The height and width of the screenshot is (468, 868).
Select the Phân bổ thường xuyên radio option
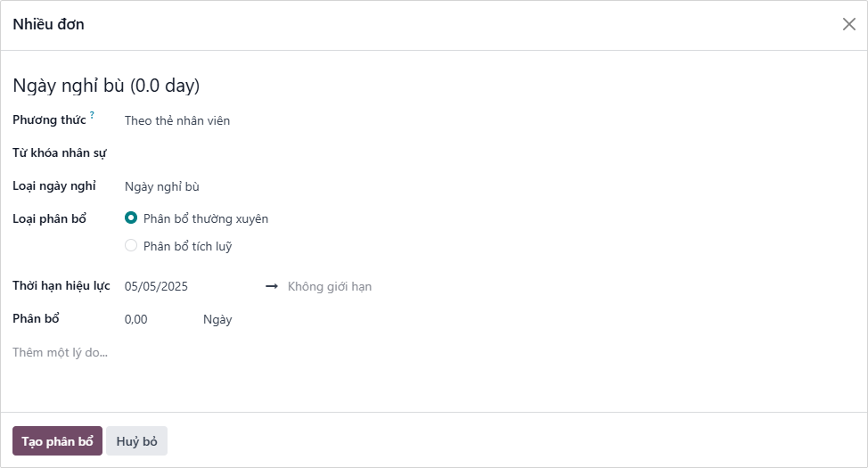click(x=131, y=218)
